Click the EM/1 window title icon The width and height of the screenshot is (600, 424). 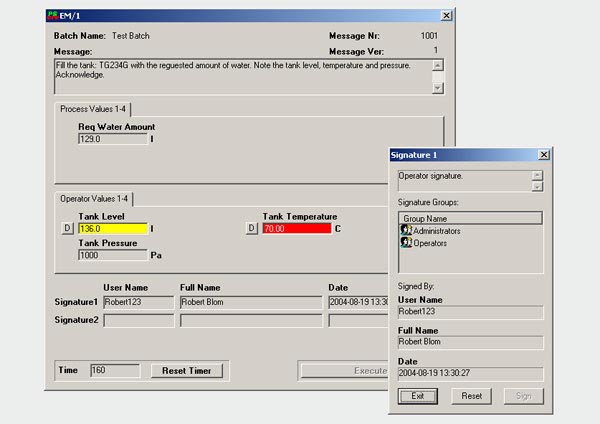pos(53,16)
